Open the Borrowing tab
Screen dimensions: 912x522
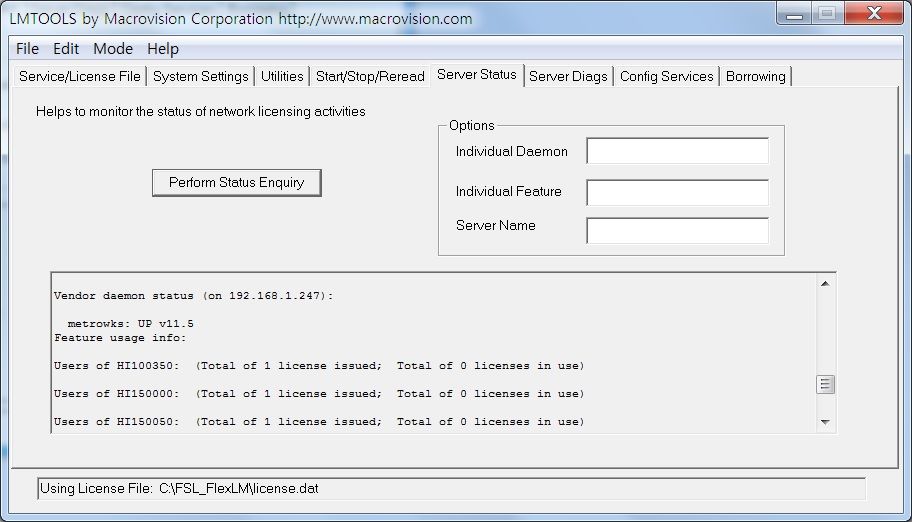756,76
